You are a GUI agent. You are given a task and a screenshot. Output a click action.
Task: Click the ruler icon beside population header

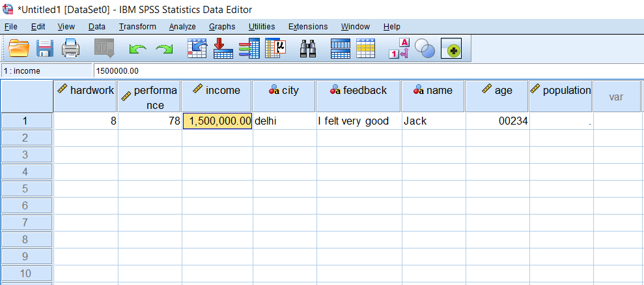tap(535, 89)
